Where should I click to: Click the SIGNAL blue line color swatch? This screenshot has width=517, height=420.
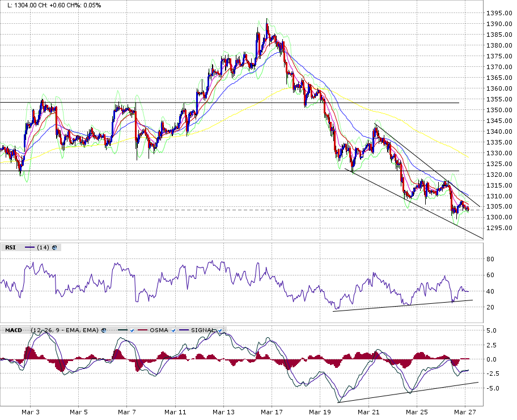point(184,330)
